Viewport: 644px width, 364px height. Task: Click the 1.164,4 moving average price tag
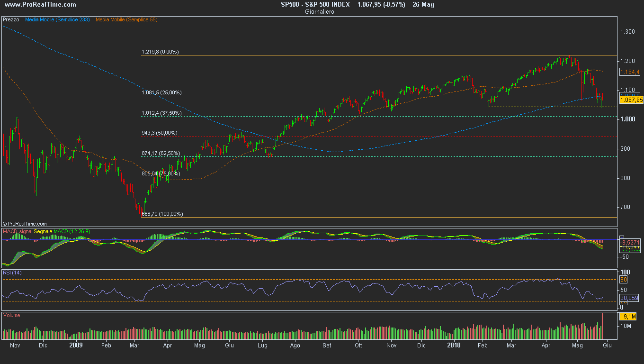pyautogui.click(x=630, y=72)
